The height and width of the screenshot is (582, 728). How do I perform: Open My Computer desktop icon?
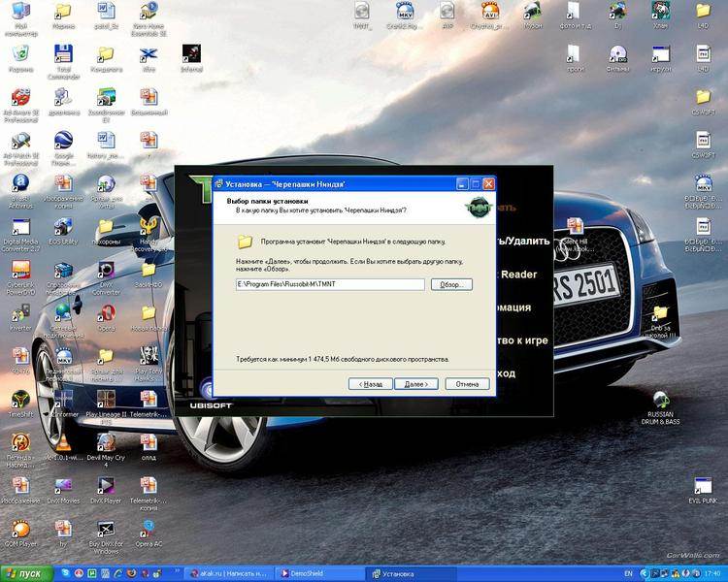tap(21, 18)
